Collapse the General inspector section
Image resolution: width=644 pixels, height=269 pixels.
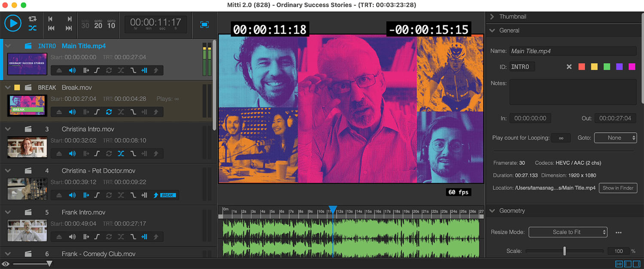click(x=492, y=31)
